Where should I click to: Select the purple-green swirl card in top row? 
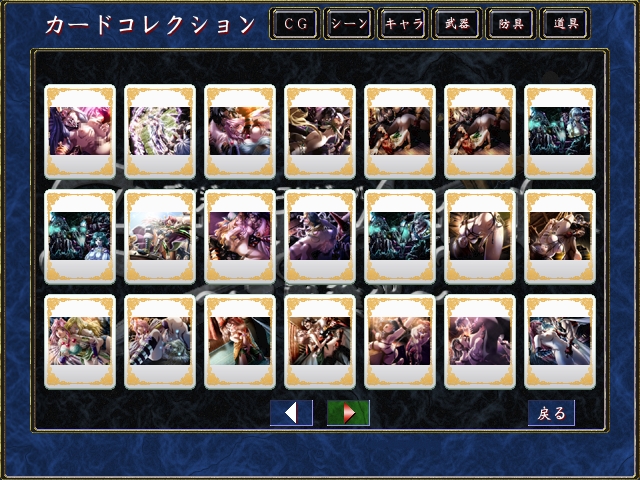point(160,132)
